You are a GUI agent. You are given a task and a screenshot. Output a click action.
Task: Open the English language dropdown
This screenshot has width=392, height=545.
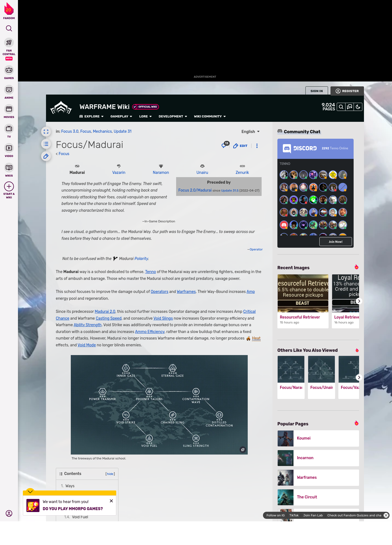pos(250,132)
